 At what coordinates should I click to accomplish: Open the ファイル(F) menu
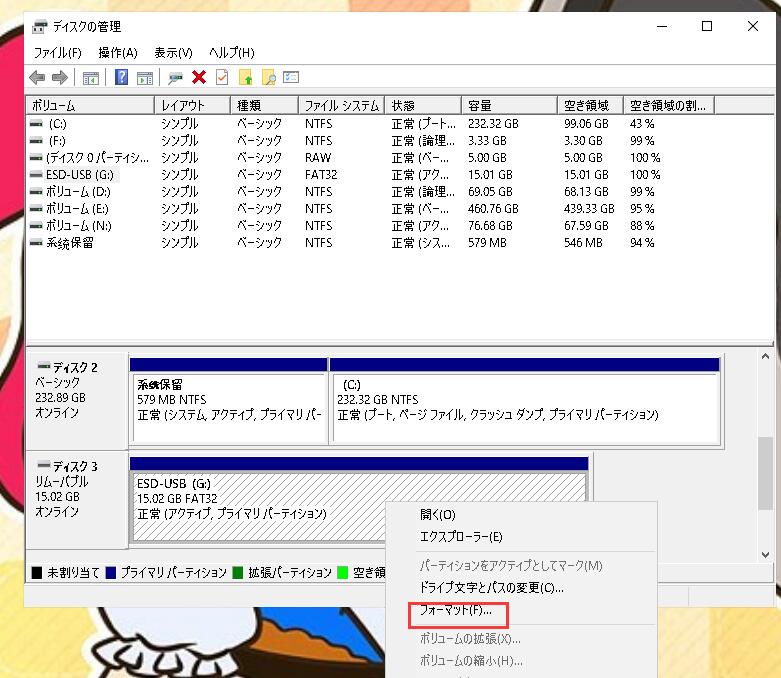pos(58,53)
